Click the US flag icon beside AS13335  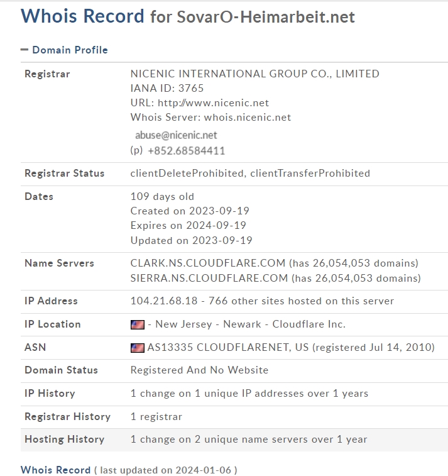coord(138,348)
